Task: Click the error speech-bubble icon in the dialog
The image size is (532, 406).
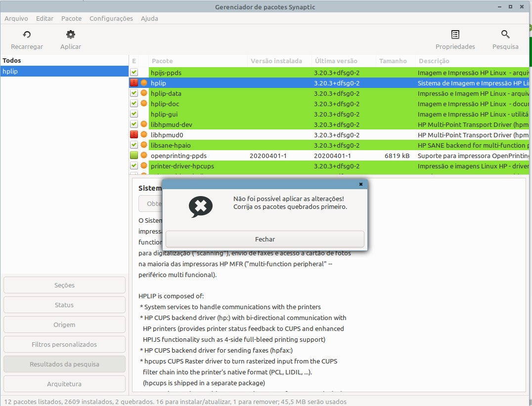Action: [201, 207]
